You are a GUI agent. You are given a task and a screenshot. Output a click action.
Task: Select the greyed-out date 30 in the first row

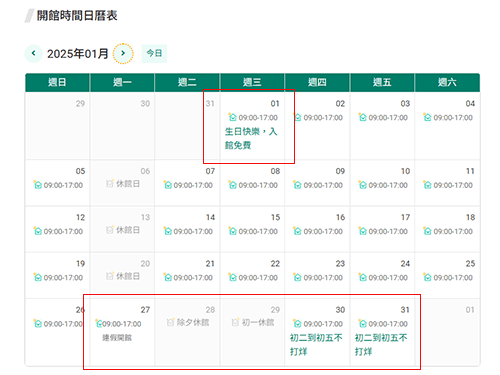145,104
